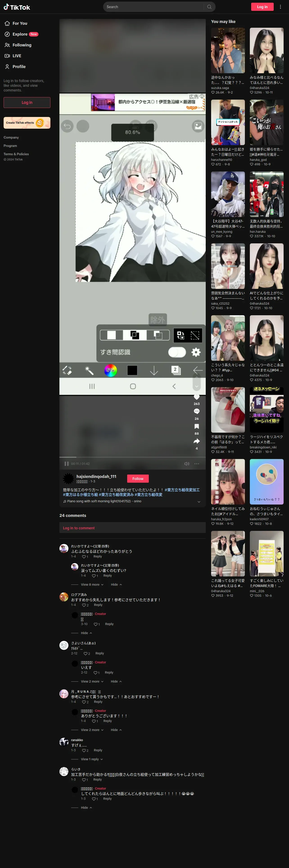
Task: Reply to ranakko's comment
Action: [x=98, y=750]
